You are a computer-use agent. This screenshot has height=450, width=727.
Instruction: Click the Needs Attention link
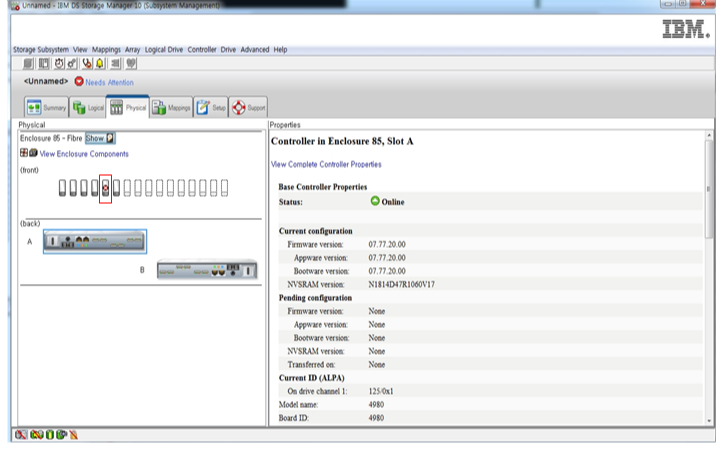tap(109, 82)
